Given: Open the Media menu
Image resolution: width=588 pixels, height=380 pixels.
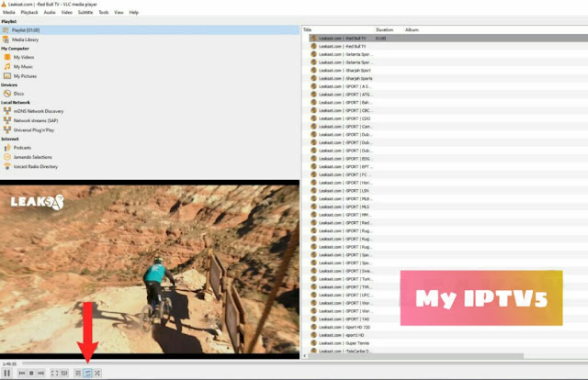Looking at the screenshot, I should [9, 12].
